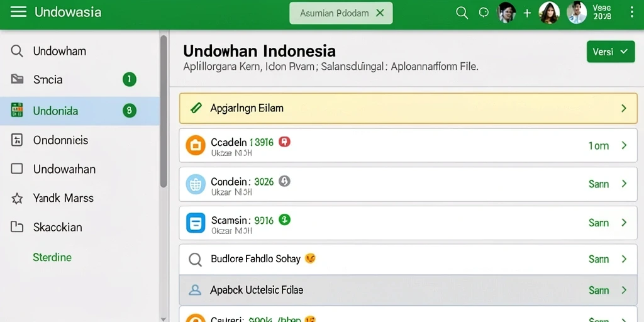Click the Budlore Fahdlo Sohay title

(255, 259)
